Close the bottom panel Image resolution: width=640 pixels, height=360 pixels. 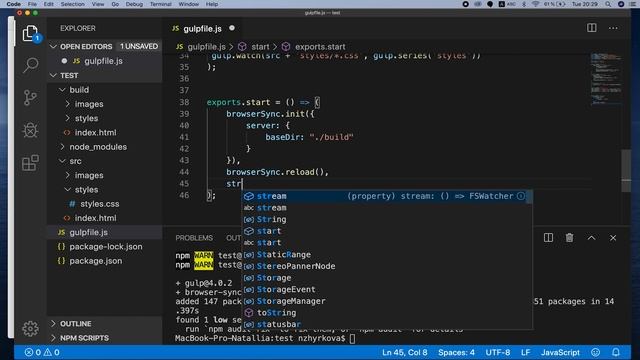(x=613, y=238)
